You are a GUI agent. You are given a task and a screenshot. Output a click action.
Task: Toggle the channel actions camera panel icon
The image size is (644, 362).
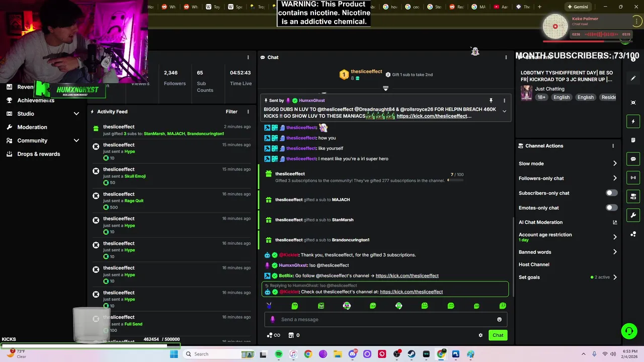633,196
